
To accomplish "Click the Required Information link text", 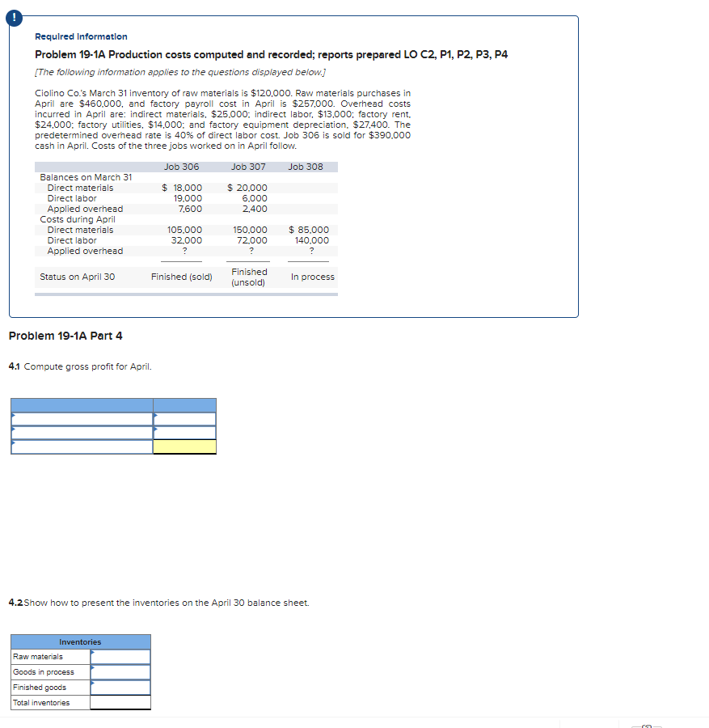I will point(81,36).
